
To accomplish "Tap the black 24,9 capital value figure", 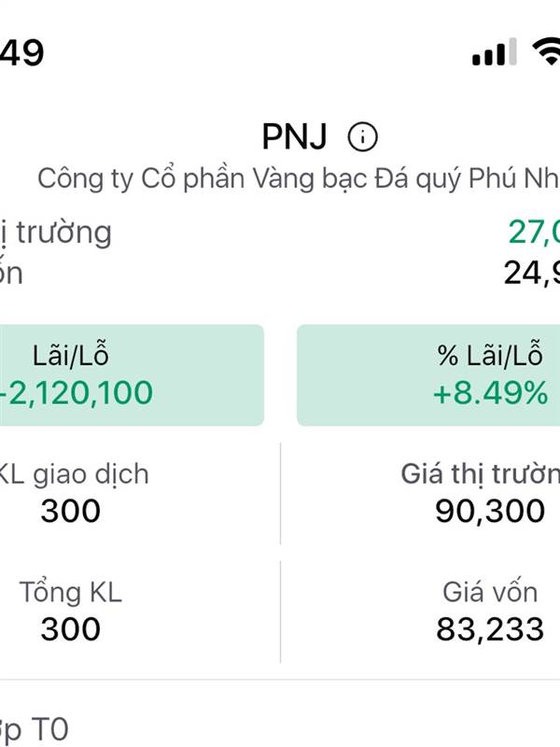I will coord(532,274).
